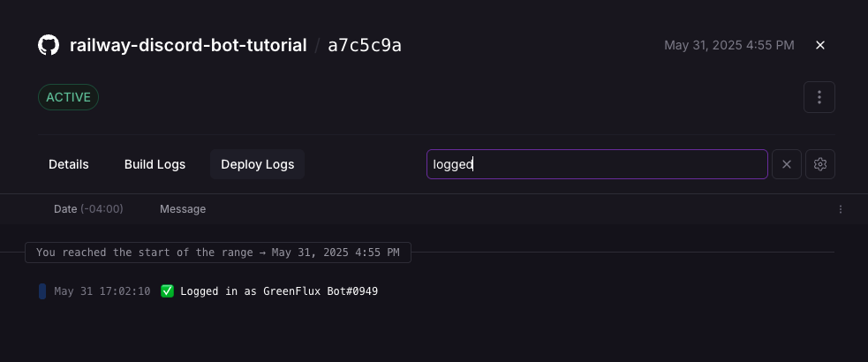Viewport: 868px width, 362px height.
Task: Switch to the Details tab
Action: click(69, 164)
